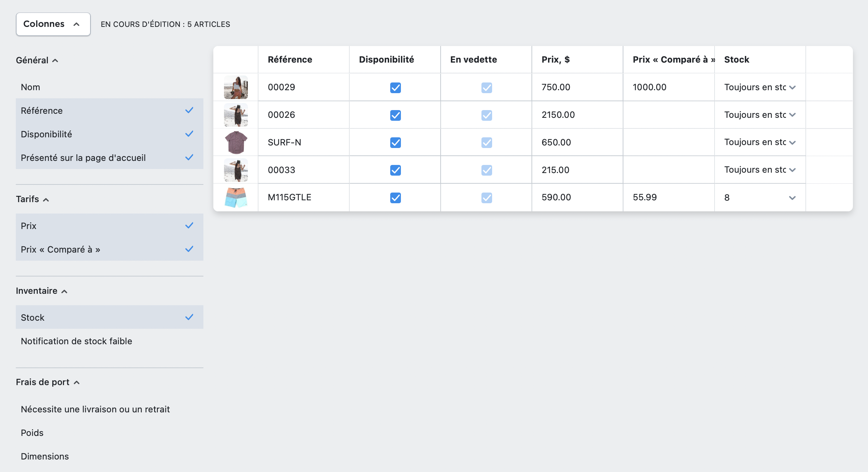Image resolution: width=868 pixels, height=472 pixels.
Task: Edit the price 2150.00
Action: (577, 115)
